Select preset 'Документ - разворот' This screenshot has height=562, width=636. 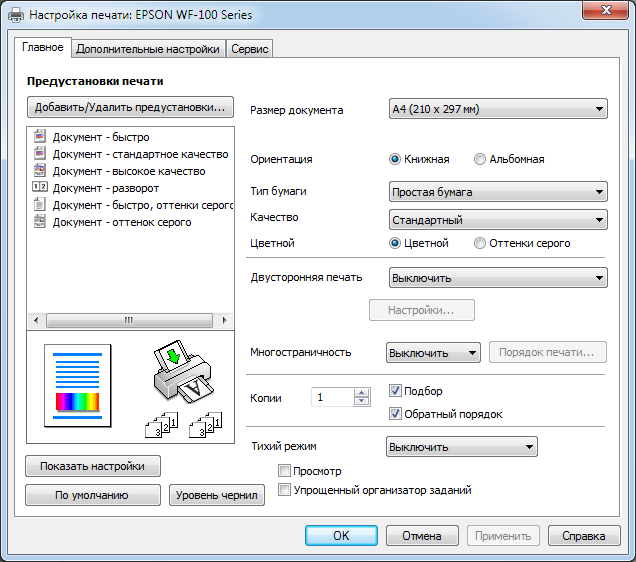pos(106,188)
